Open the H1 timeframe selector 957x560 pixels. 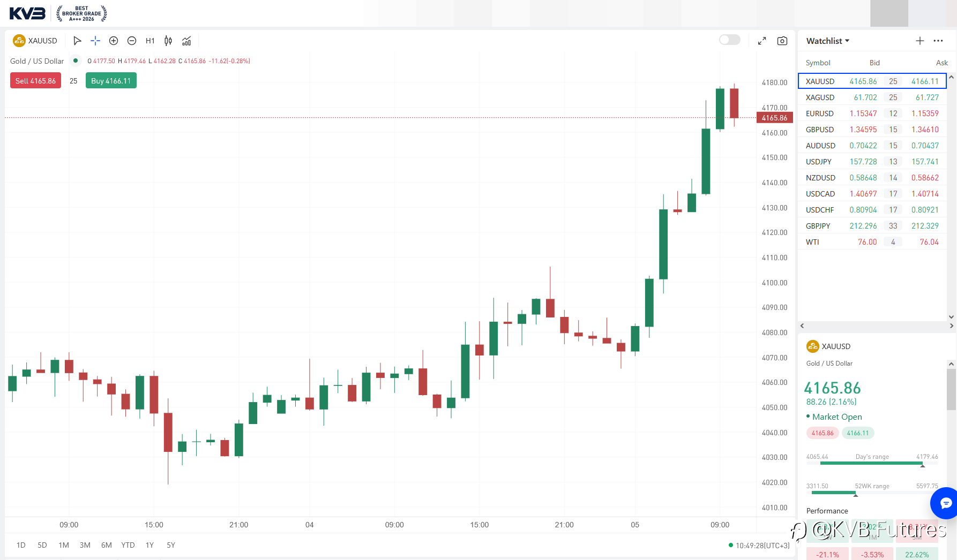coord(150,41)
